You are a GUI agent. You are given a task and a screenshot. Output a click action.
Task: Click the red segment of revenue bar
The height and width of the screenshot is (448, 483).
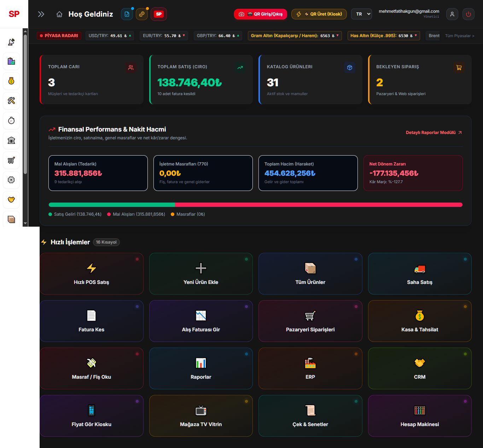point(319,205)
